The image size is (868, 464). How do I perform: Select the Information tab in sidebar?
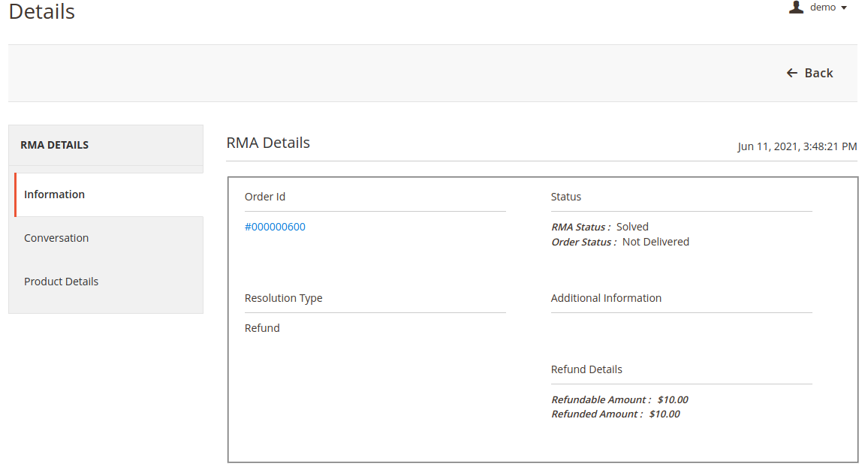pyautogui.click(x=54, y=194)
